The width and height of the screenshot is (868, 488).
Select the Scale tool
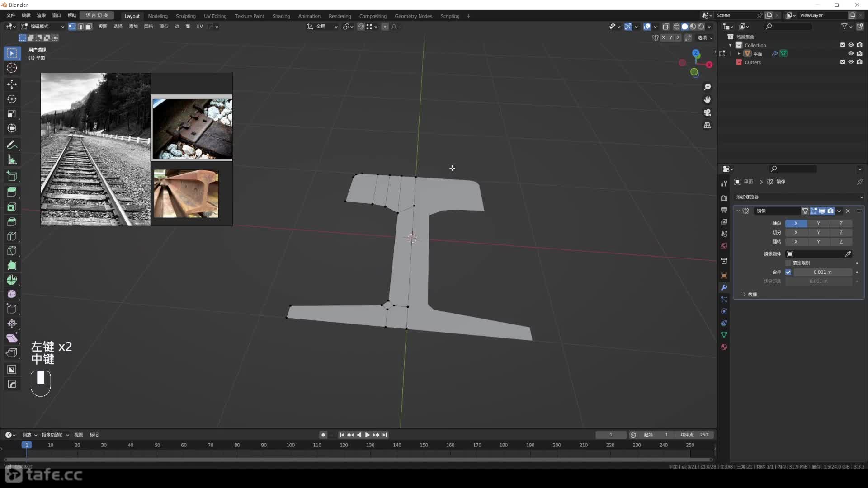coord(12,114)
